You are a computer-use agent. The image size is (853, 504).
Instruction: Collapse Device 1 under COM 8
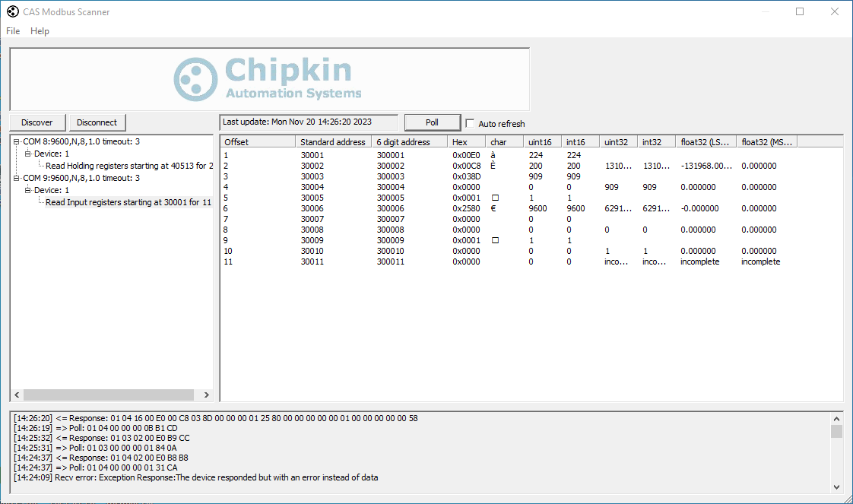pyautogui.click(x=28, y=154)
